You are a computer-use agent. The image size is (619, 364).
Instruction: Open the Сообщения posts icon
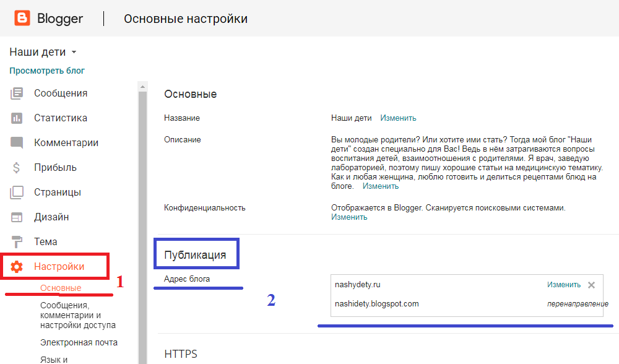17,93
